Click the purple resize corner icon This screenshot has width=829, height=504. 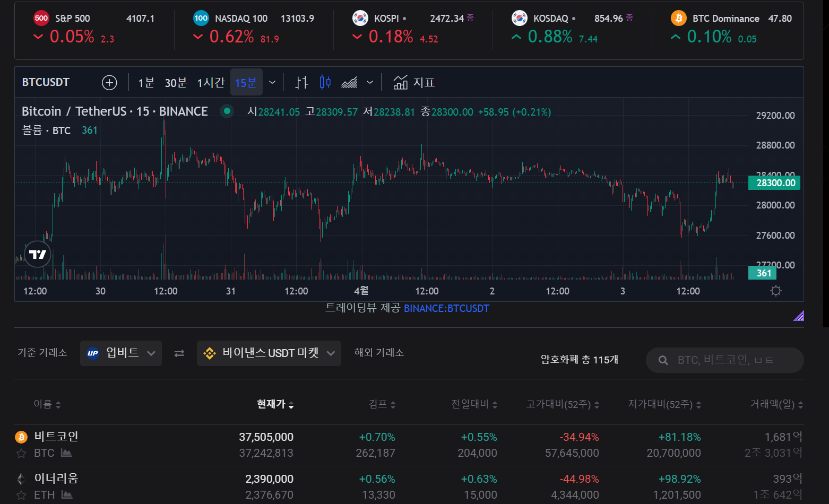799,316
